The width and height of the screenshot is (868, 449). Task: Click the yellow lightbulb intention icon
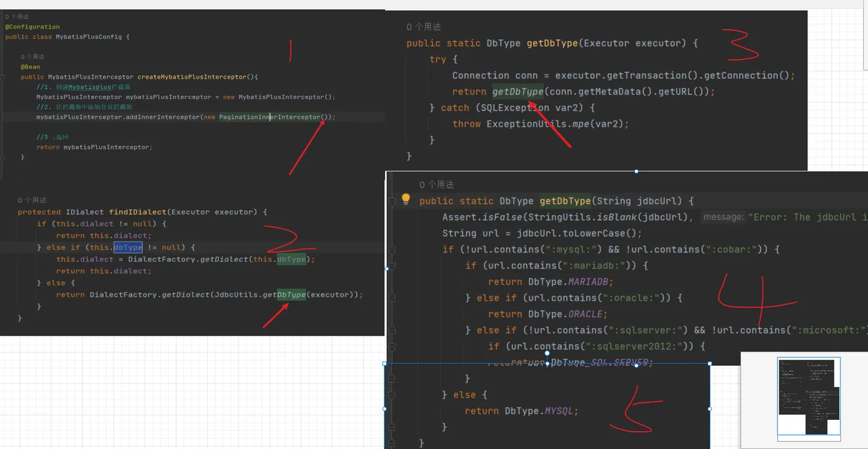[405, 199]
